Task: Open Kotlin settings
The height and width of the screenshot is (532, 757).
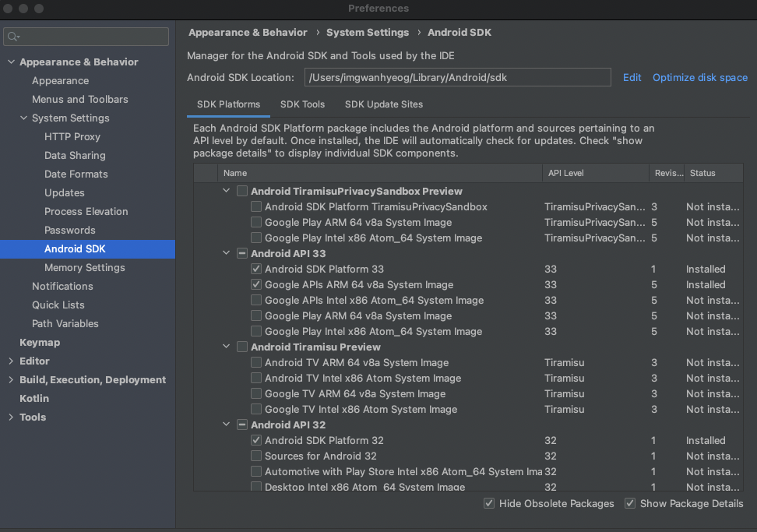Action: (x=34, y=399)
